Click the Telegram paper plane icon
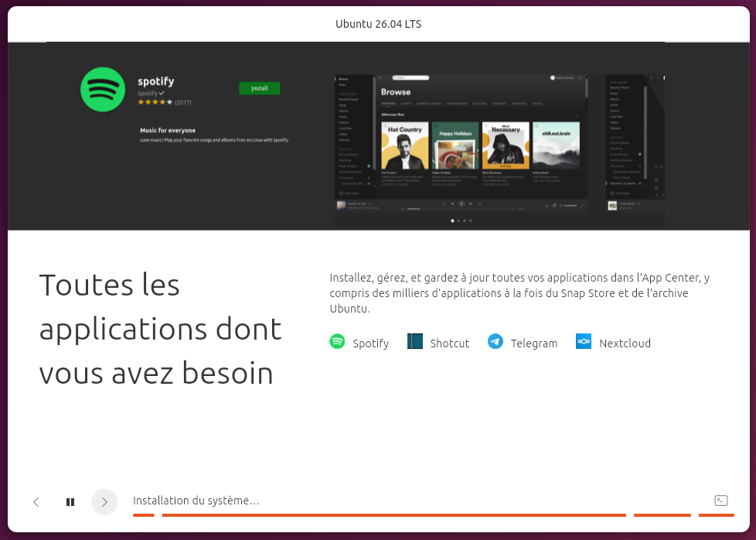Viewport: 756px width, 540px height. pos(495,341)
